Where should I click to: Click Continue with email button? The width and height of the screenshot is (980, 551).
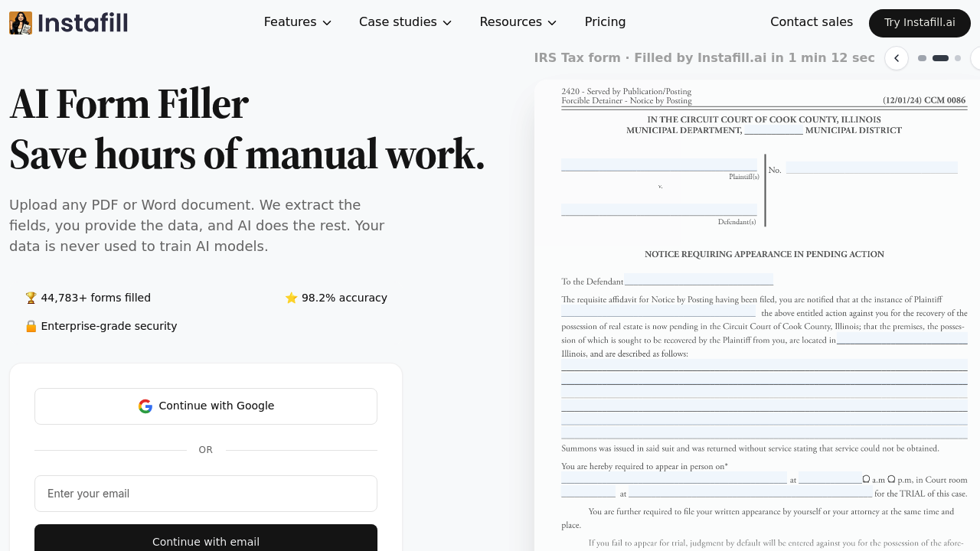(206, 541)
